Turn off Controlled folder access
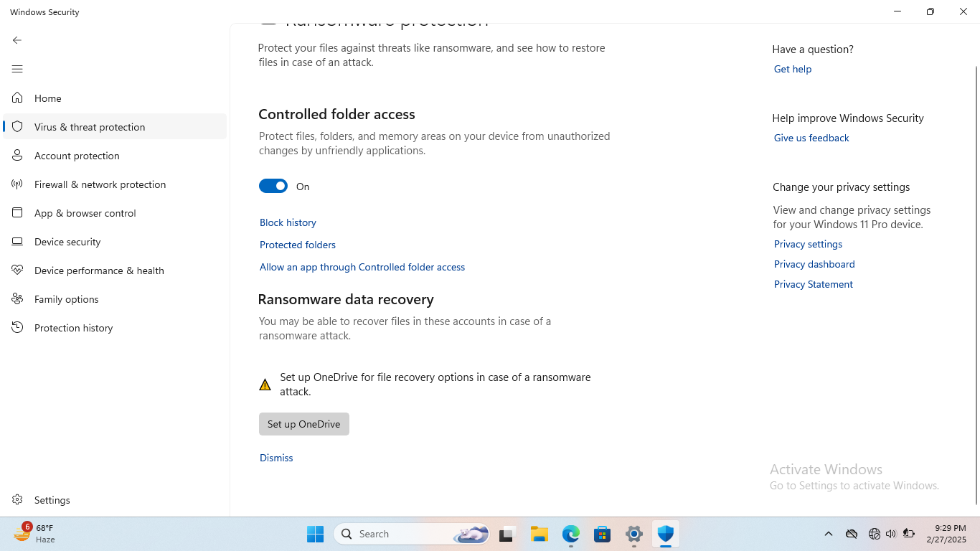 (273, 186)
